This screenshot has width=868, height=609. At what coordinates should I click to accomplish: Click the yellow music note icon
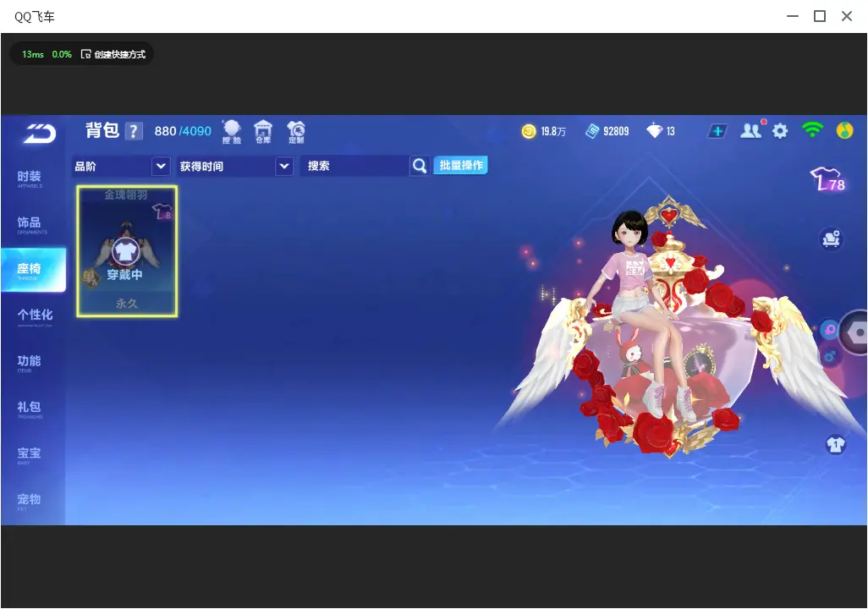pos(844,130)
